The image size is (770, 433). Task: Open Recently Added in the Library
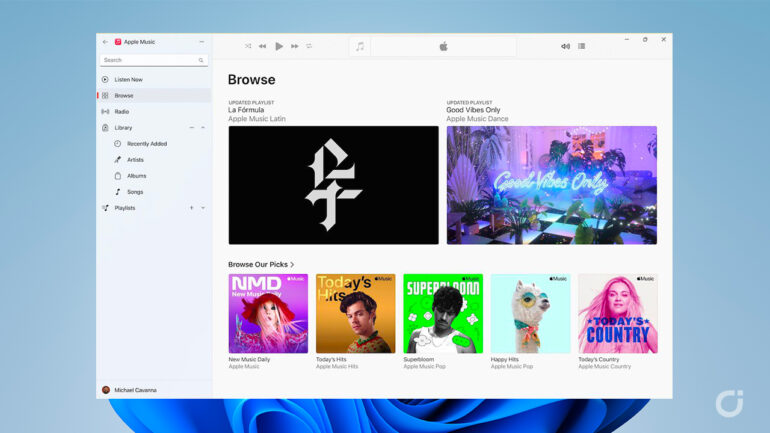146,144
